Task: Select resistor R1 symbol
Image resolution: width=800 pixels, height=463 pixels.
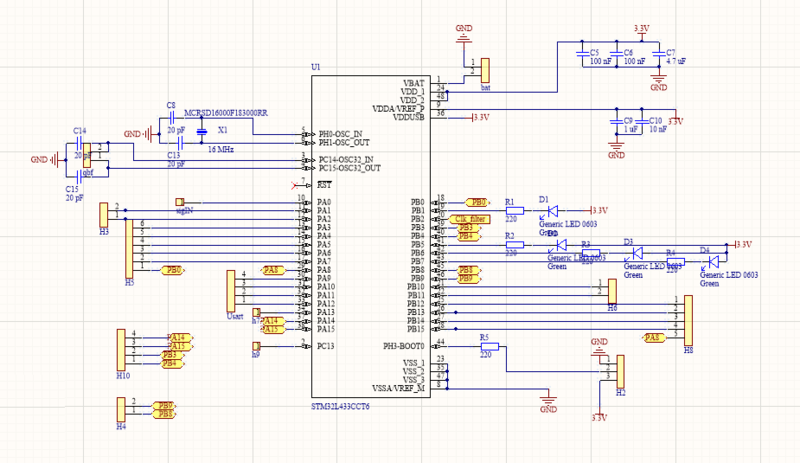Action: (514, 211)
